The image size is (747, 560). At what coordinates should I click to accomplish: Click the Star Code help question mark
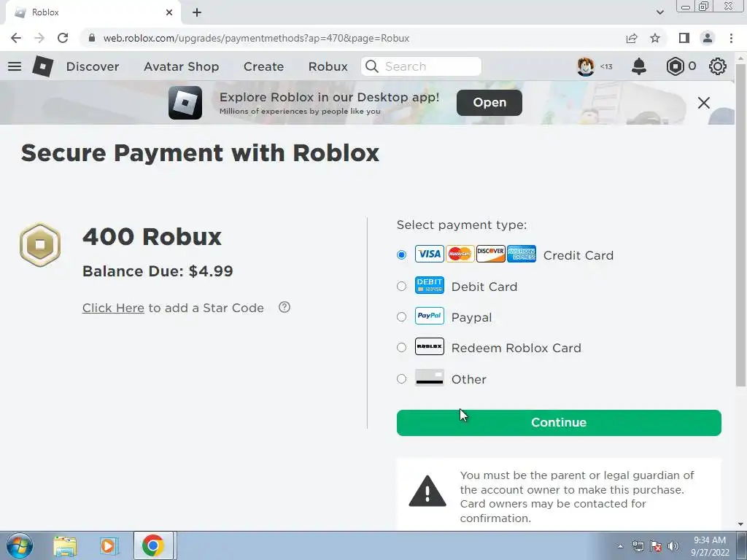(285, 307)
